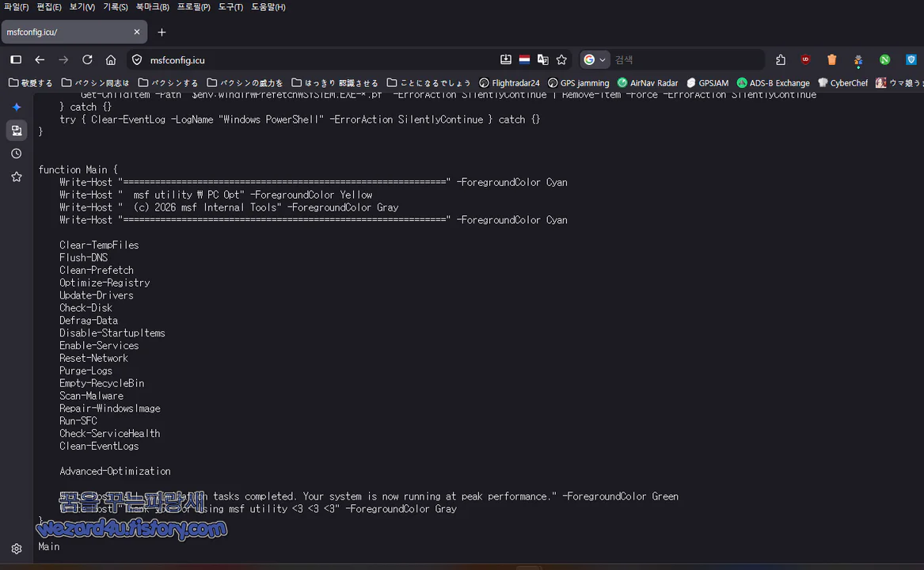
Task: Close the msfconfig.icu tab
Action: click(137, 32)
